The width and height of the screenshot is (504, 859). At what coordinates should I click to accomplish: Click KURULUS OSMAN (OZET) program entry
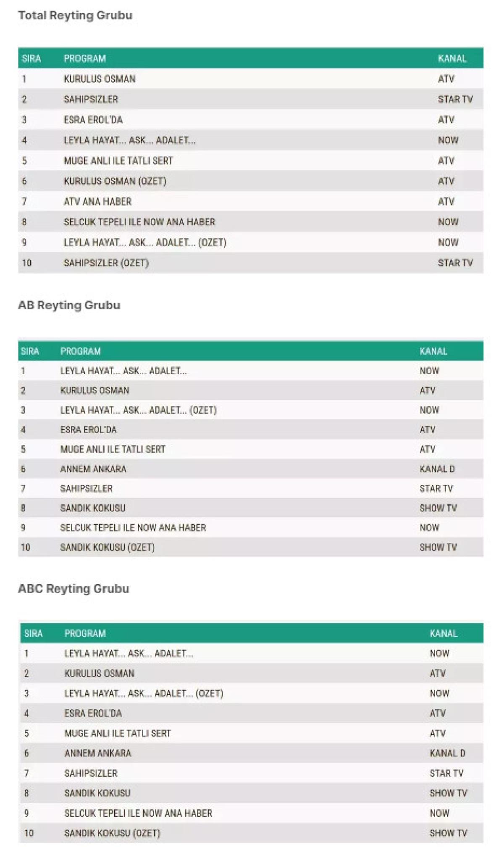point(115,181)
